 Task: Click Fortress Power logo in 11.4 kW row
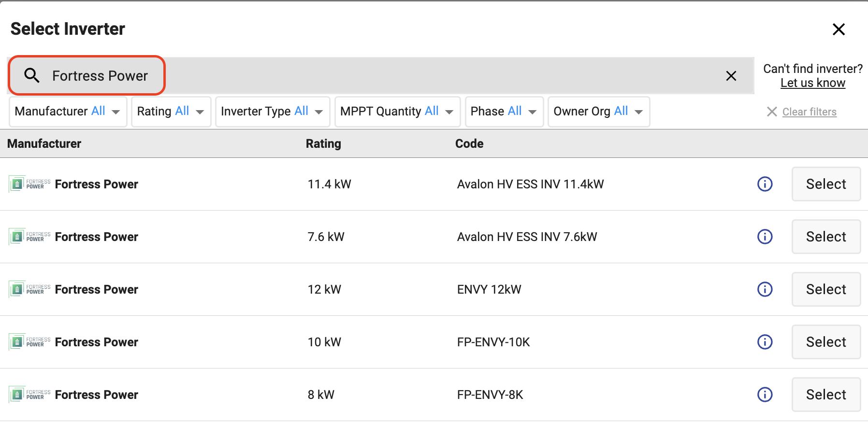click(x=29, y=184)
